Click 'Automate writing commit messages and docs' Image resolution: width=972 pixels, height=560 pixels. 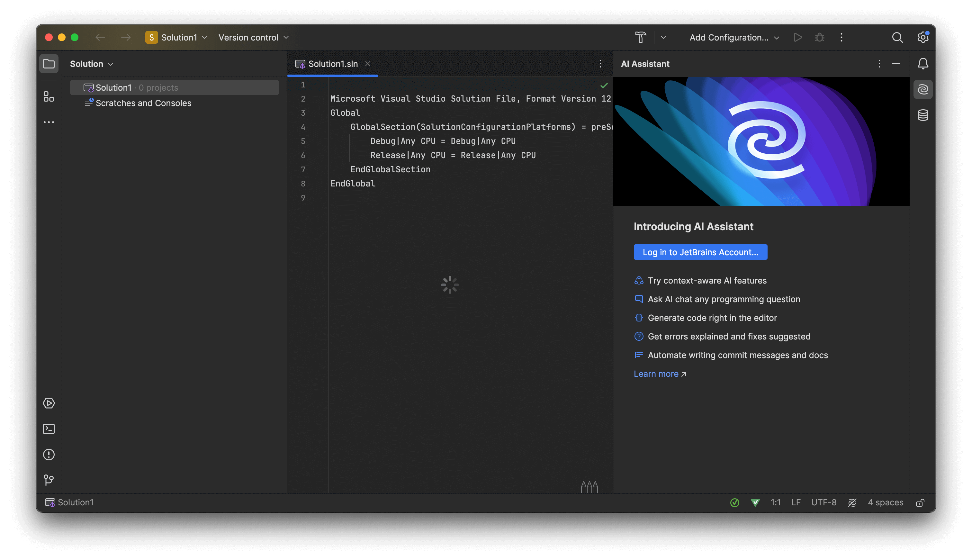[x=737, y=355]
